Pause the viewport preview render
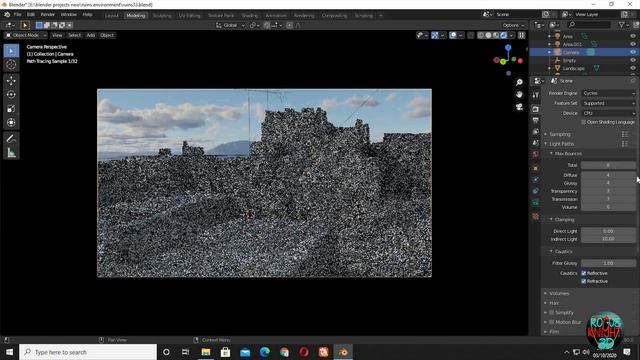The width and height of the screenshot is (640, 360). click(x=522, y=36)
